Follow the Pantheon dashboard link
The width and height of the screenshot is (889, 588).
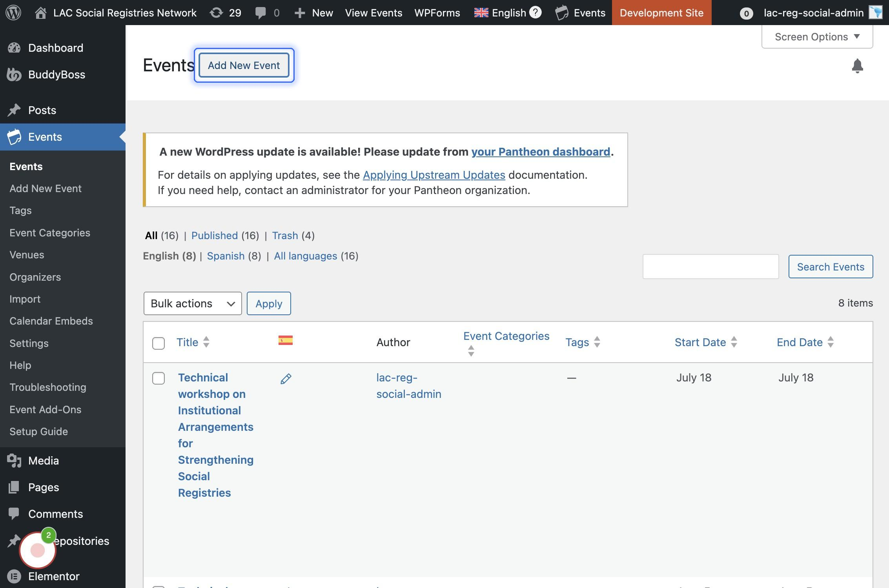point(541,152)
